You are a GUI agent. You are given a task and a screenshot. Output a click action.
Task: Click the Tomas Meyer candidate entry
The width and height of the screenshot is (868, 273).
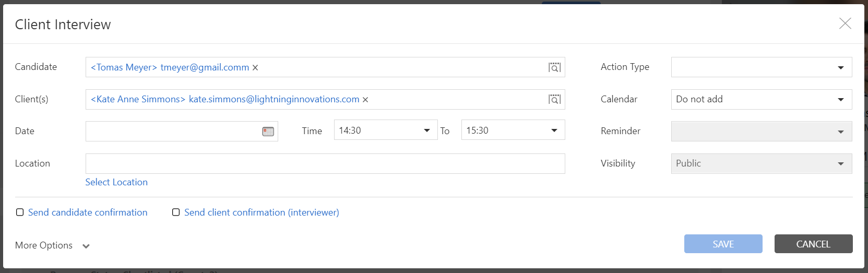170,67
